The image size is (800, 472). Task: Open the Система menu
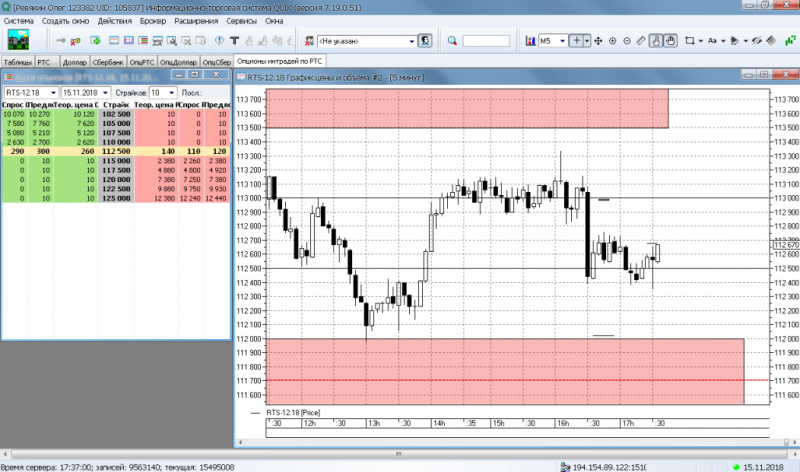18,21
